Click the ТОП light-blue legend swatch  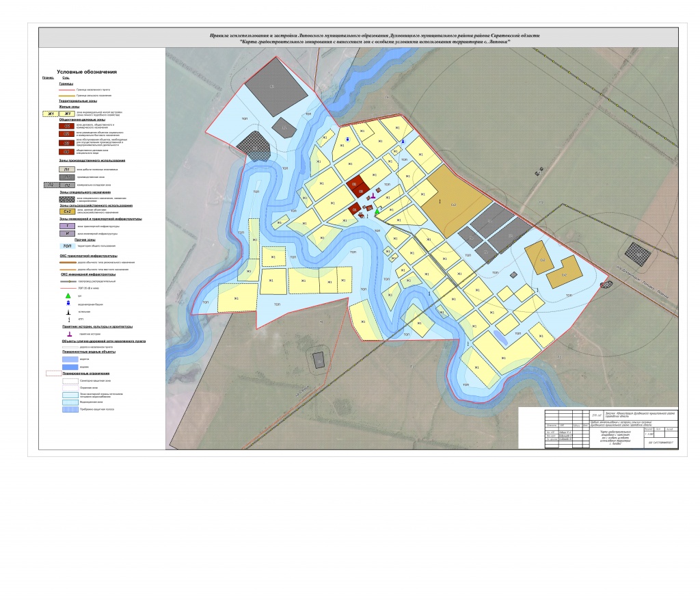(x=67, y=246)
